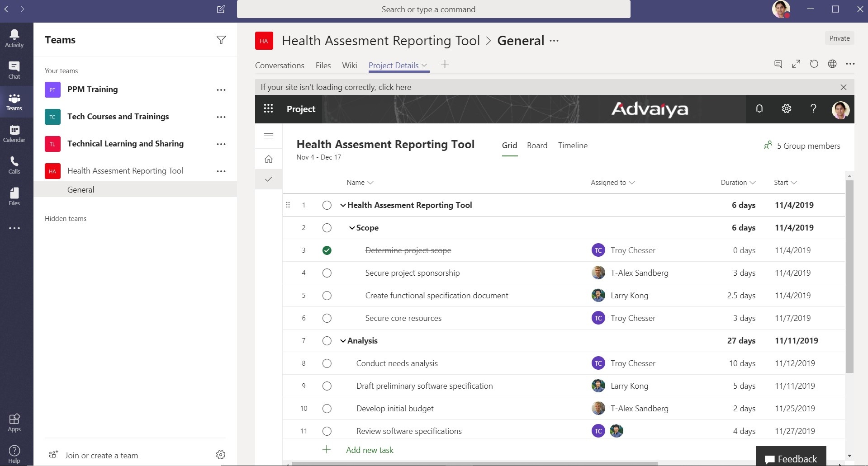Open Help at the bottom of the sidebar
The height and width of the screenshot is (466, 868).
click(x=14, y=454)
